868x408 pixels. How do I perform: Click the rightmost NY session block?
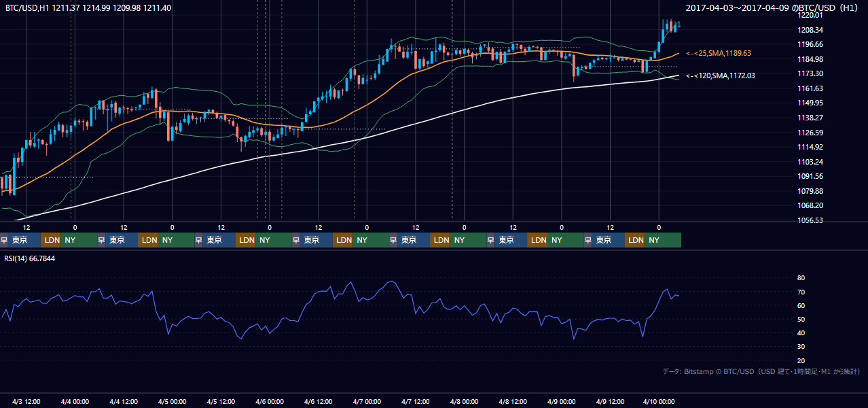[x=664, y=240]
